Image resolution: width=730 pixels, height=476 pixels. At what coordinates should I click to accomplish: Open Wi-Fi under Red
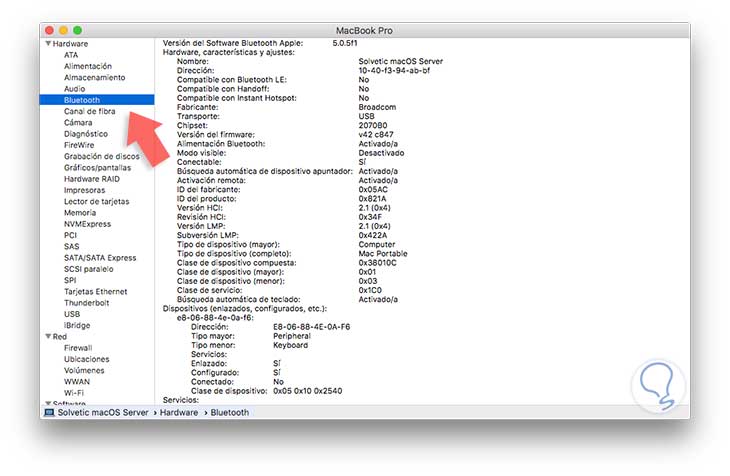coord(74,393)
